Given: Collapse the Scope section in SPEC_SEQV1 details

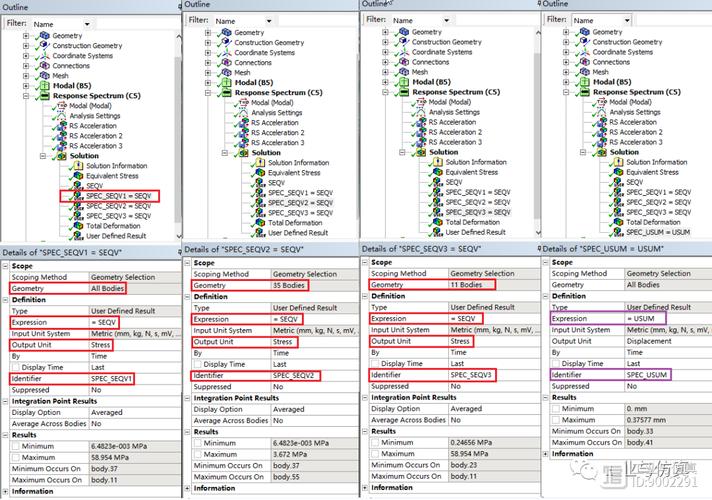Looking at the screenshot, I should 5,266.
